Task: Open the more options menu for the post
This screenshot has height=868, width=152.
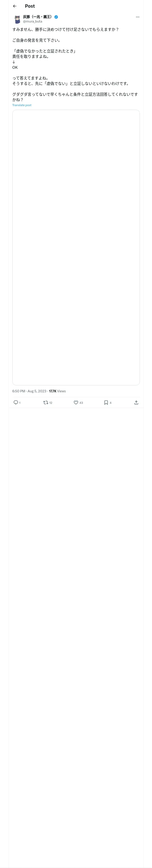Action: tap(138, 17)
